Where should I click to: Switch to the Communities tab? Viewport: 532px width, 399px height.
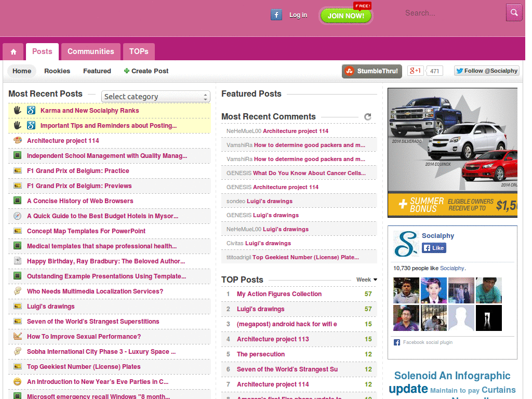click(90, 51)
